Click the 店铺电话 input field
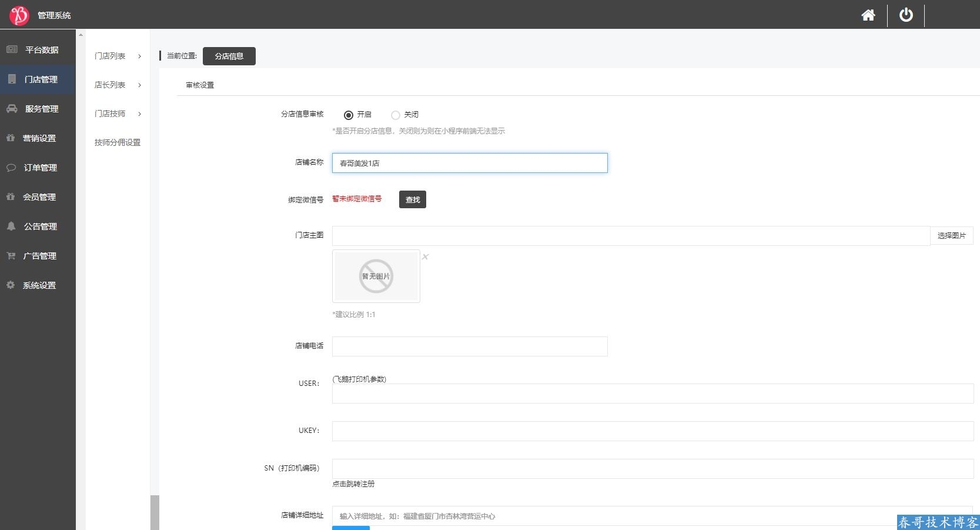The width and height of the screenshot is (980, 530). 469,346
